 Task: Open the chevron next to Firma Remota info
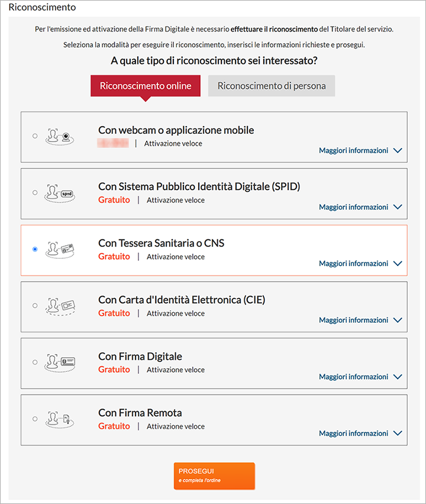398,434
